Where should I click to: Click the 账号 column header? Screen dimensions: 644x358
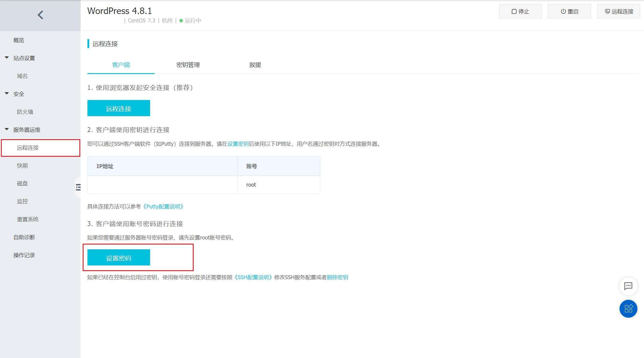tap(279, 166)
